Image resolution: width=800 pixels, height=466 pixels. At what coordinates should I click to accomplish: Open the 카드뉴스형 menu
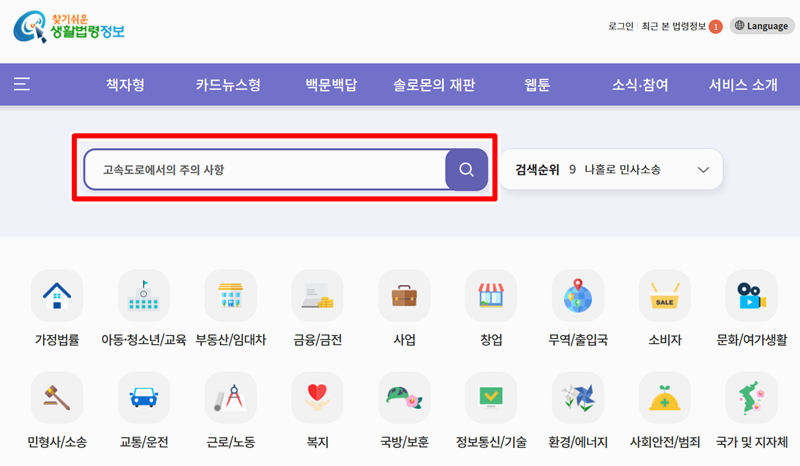[228, 85]
